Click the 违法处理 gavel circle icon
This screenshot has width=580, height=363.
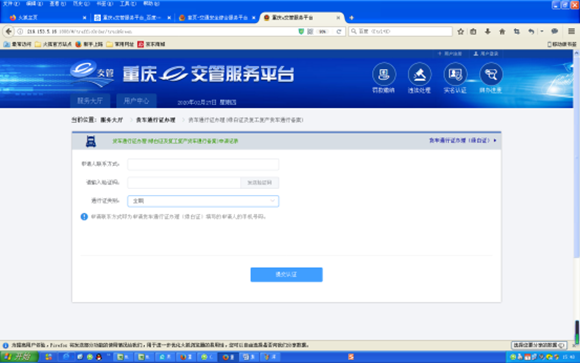(419, 74)
